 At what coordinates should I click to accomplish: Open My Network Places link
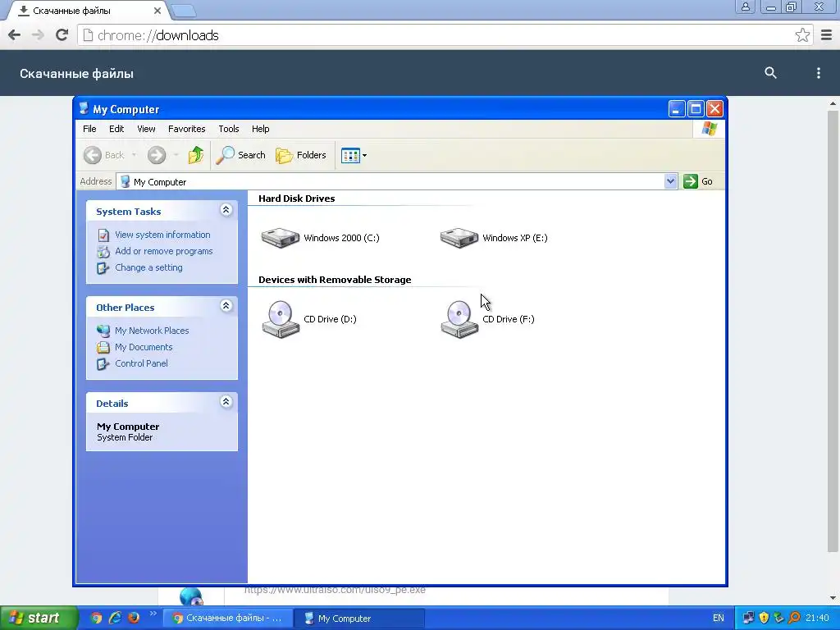click(x=152, y=331)
